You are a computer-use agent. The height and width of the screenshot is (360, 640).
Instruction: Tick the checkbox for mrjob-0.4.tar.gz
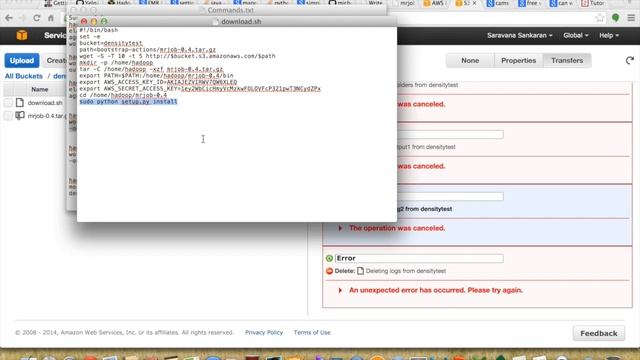point(8,116)
